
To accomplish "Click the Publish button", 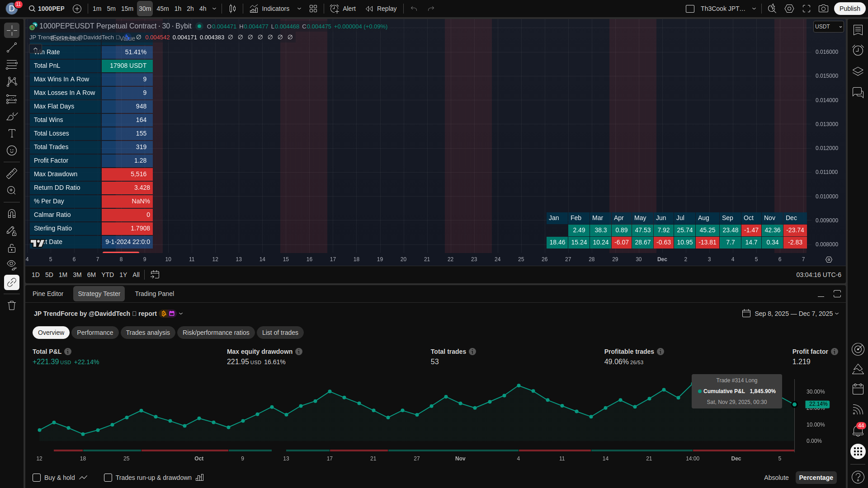I will click(x=849, y=9).
